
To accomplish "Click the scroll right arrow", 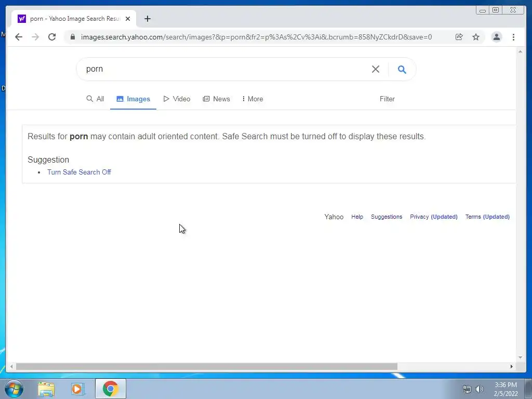I will 512,366.
